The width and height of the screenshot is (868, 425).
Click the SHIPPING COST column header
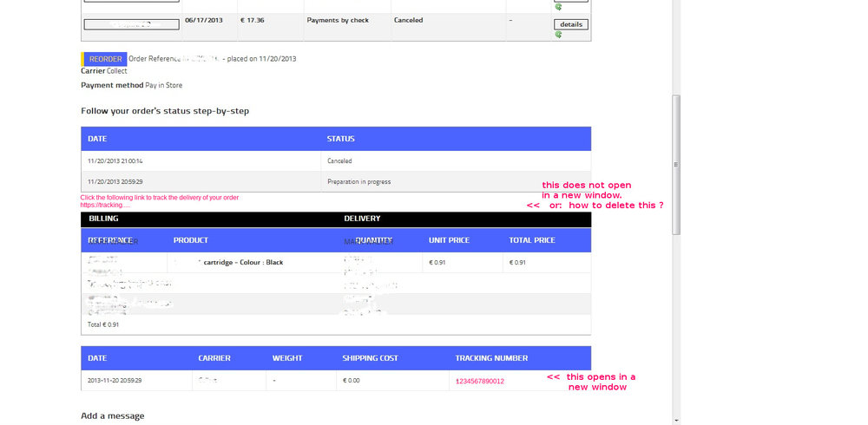(x=370, y=358)
